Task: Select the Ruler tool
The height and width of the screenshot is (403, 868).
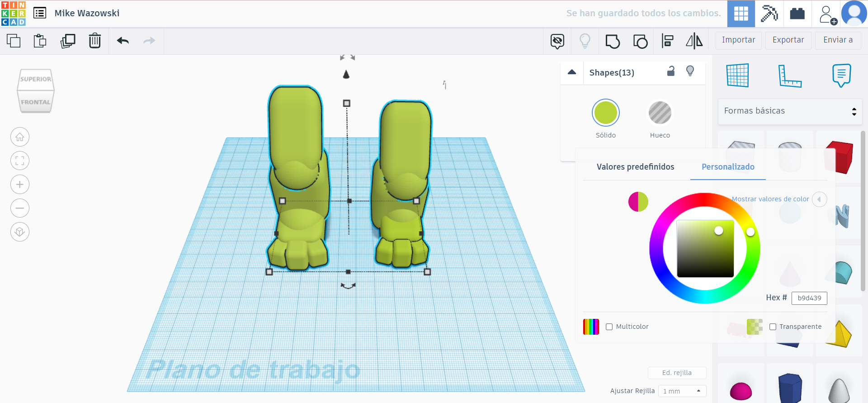Action: pyautogui.click(x=790, y=76)
